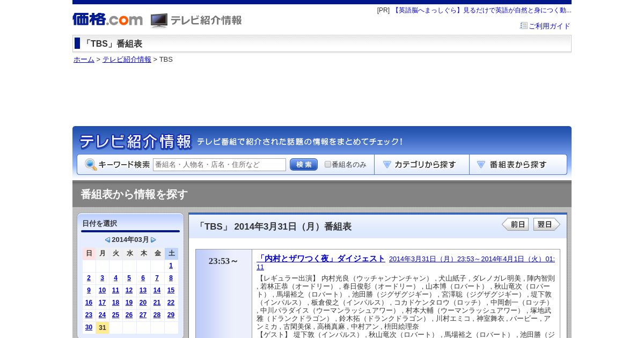Image resolution: width=644 pixels, height=338 pixels.
Task: Click highlighted March 31 in calendar
Action: tap(102, 327)
